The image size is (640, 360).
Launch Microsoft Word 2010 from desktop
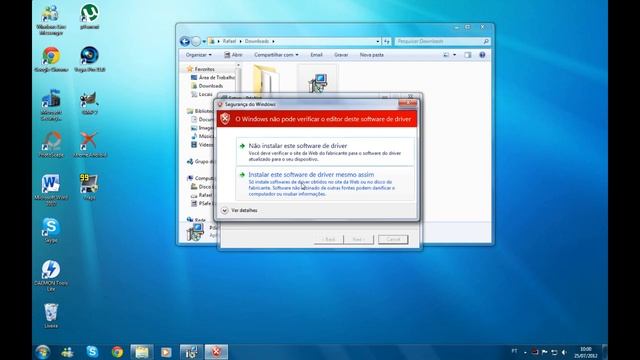[51, 190]
